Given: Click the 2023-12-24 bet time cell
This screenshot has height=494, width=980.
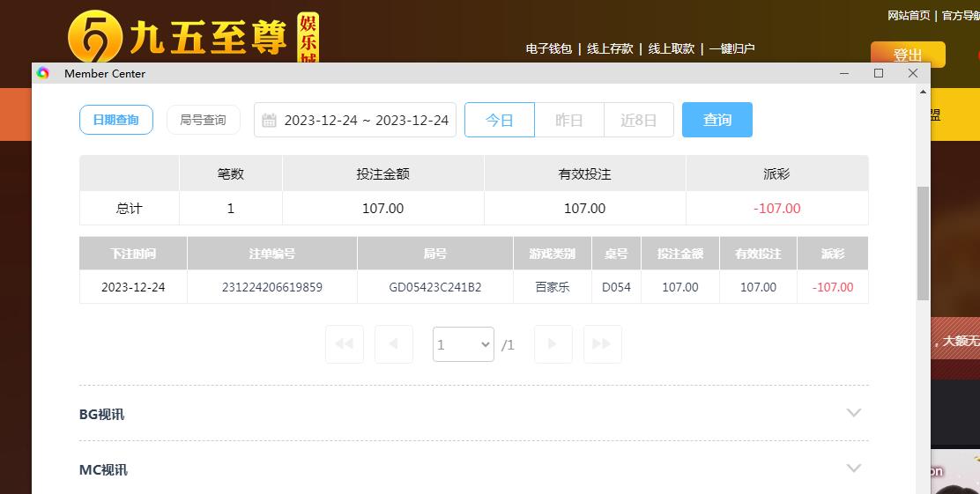Looking at the screenshot, I should click(133, 287).
